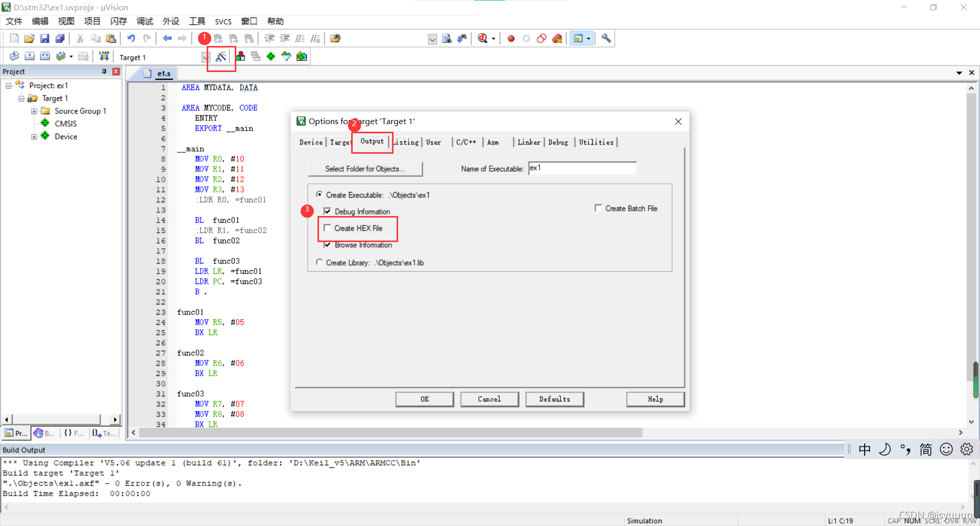Download to flash with the LOAD icon
The width and height of the screenshot is (980, 526).
pos(104,56)
